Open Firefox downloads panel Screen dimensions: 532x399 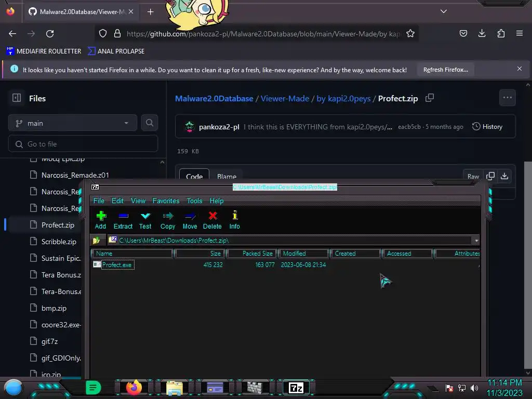482,33
